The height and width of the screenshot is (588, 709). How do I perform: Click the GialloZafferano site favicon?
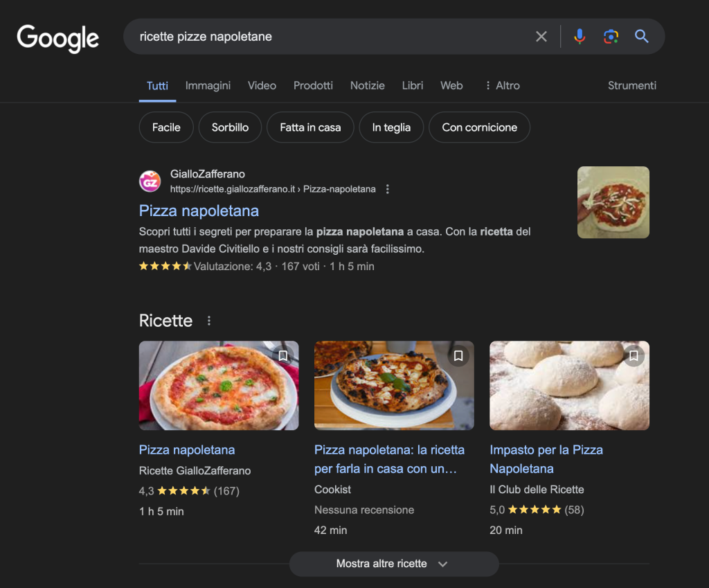pyautogui.click(x=150, y=181)
